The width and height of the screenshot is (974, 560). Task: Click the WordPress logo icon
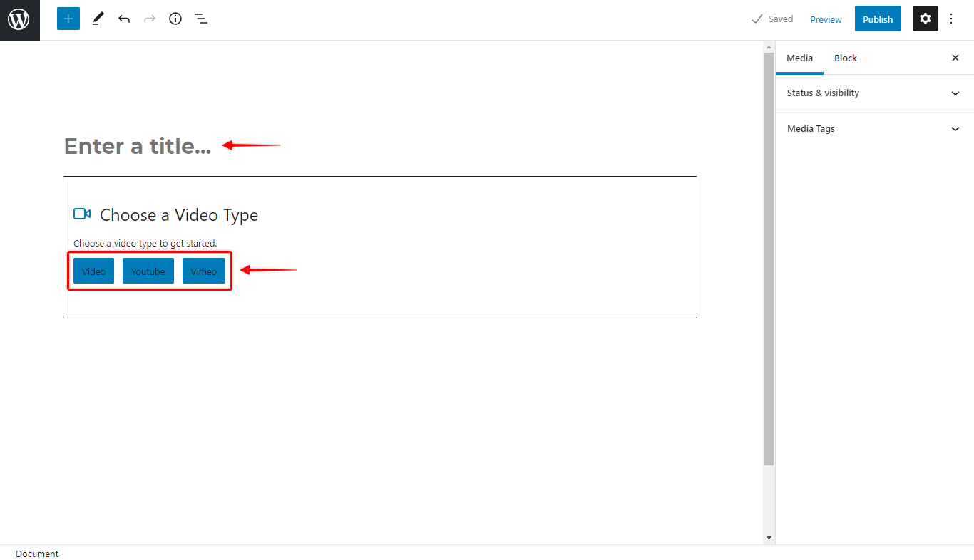[19, 19]
